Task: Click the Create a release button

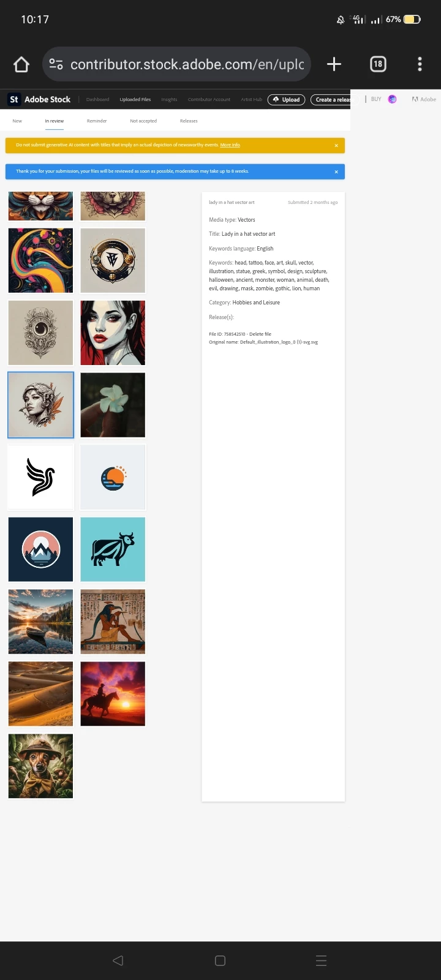Action: tap(331, 99)
